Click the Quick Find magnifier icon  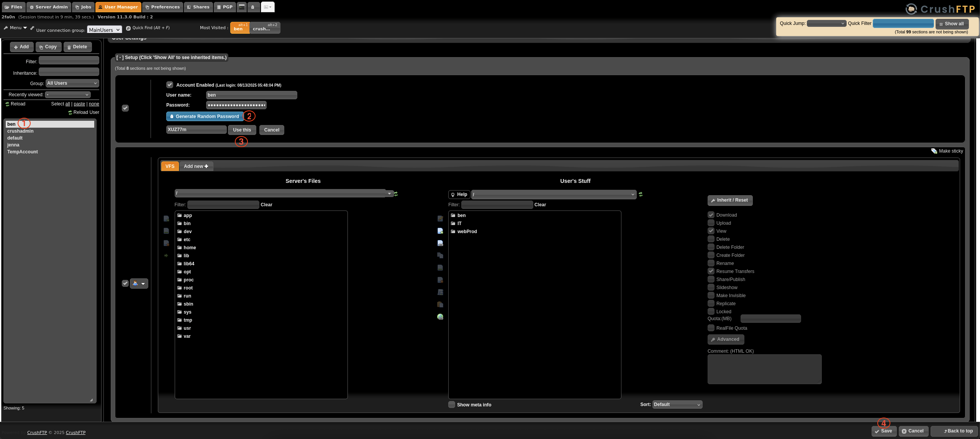coord(128,28)
